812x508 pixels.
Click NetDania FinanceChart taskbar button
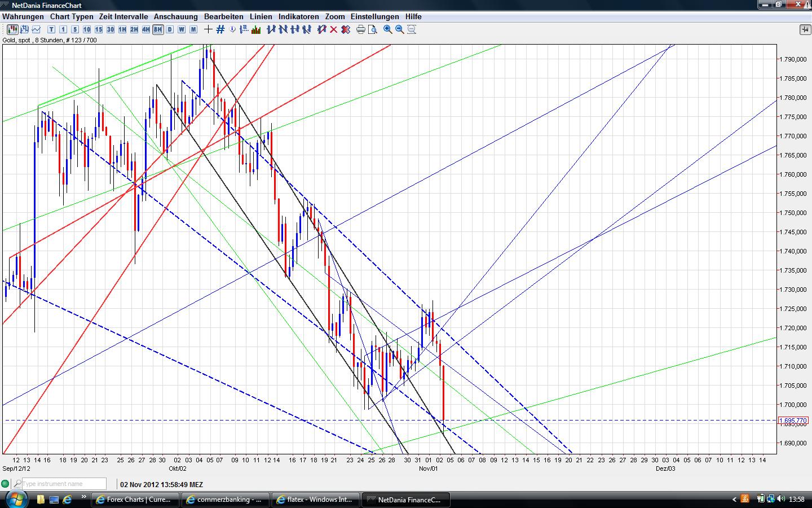[405, 500]
